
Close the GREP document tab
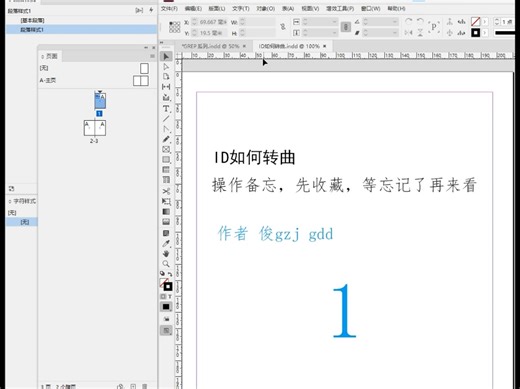pos(244,46)
